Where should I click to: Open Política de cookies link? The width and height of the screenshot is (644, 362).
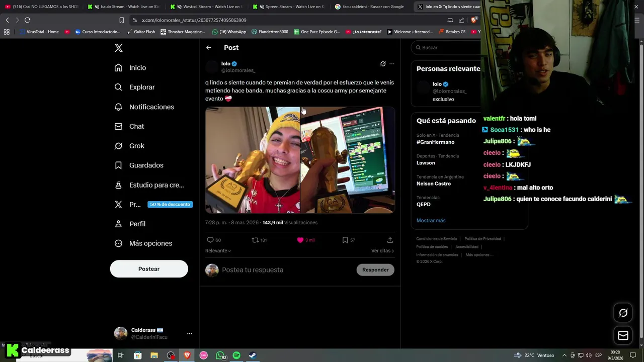click(432, 247)
